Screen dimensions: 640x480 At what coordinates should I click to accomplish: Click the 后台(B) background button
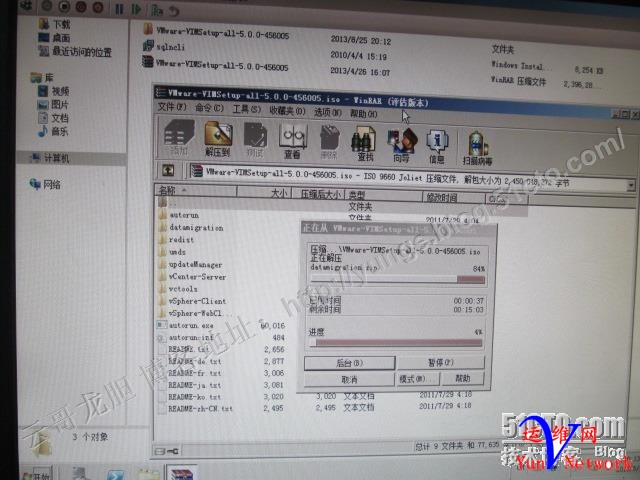click(x=349, y=362)
